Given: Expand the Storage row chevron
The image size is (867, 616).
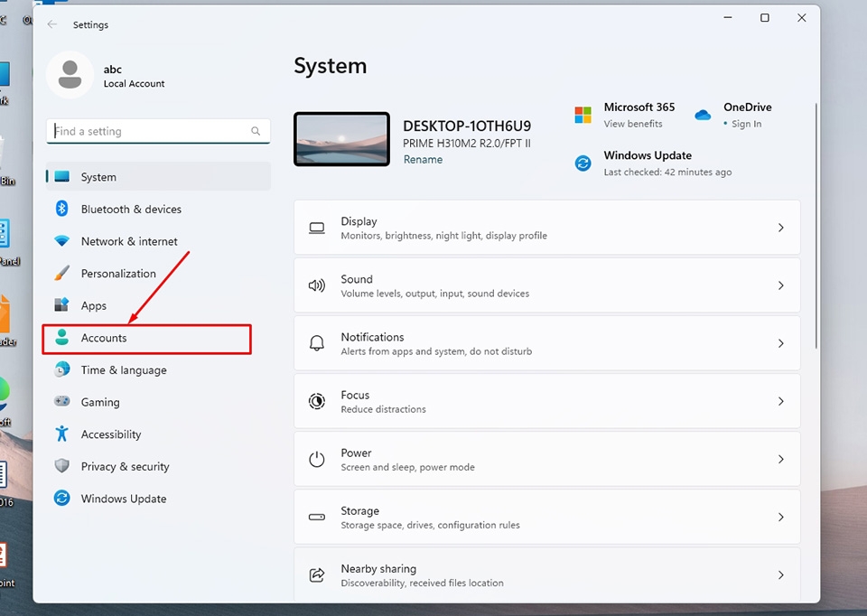Looking at the screenshot, I should [780, 517].
